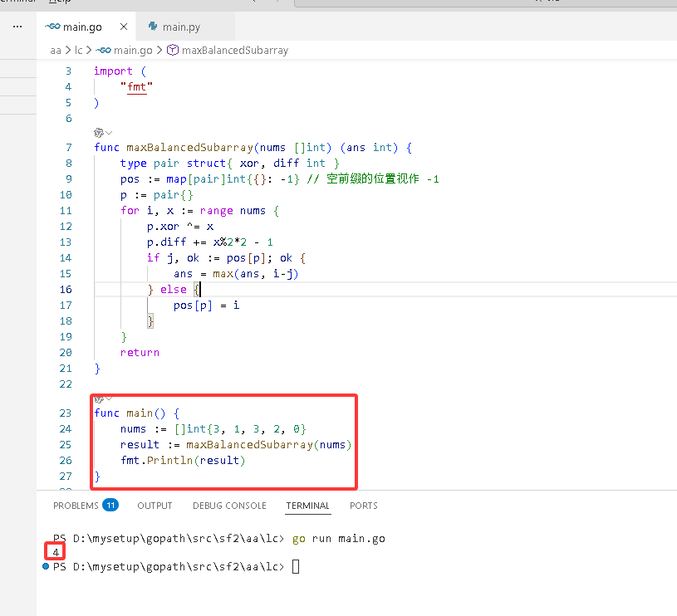677x616 pixels.
Task: Click max(ans, i-j) call on line 15
Action: click(x=256, y=274)
